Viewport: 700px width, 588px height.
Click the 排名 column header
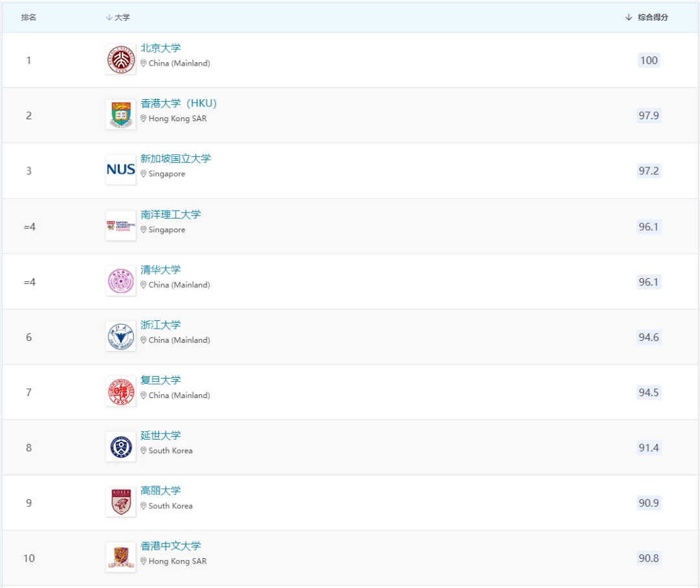pyautogui.click(x=29, y=18)
